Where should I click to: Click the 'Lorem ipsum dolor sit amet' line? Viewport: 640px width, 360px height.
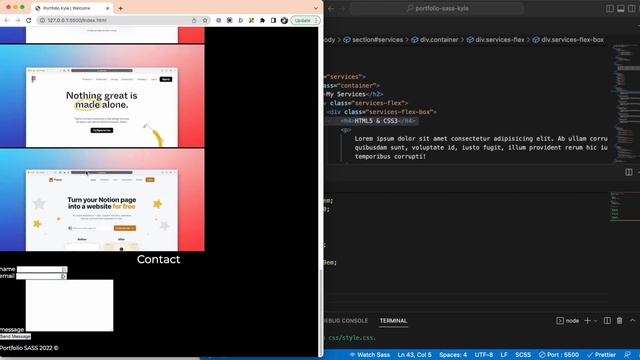[x=481, y=139]
